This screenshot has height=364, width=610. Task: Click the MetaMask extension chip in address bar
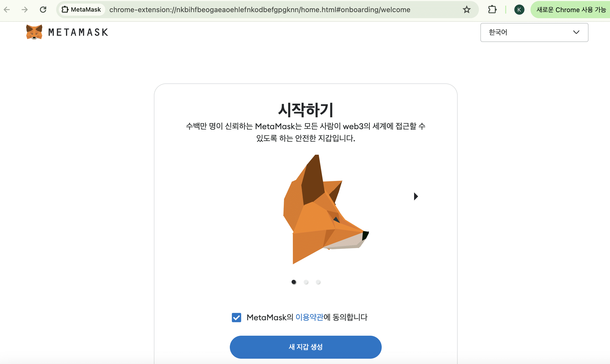pyautogui.click(x=82, y=10)
